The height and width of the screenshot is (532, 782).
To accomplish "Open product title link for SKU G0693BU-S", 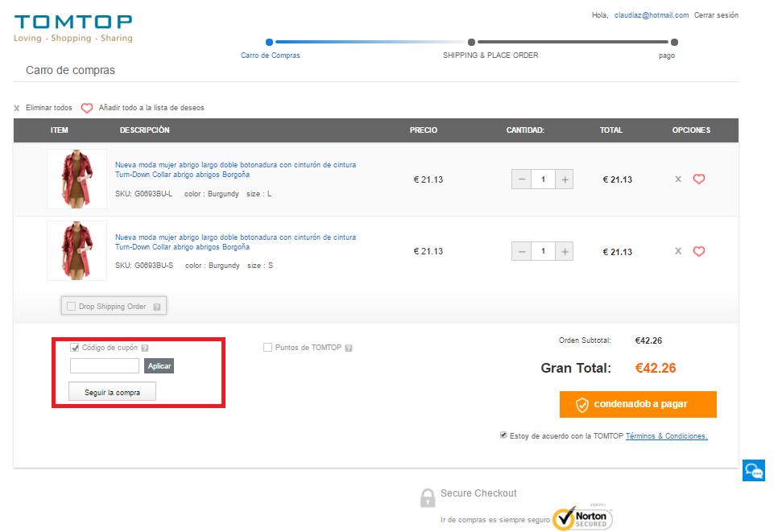I will tap(235, 241).
